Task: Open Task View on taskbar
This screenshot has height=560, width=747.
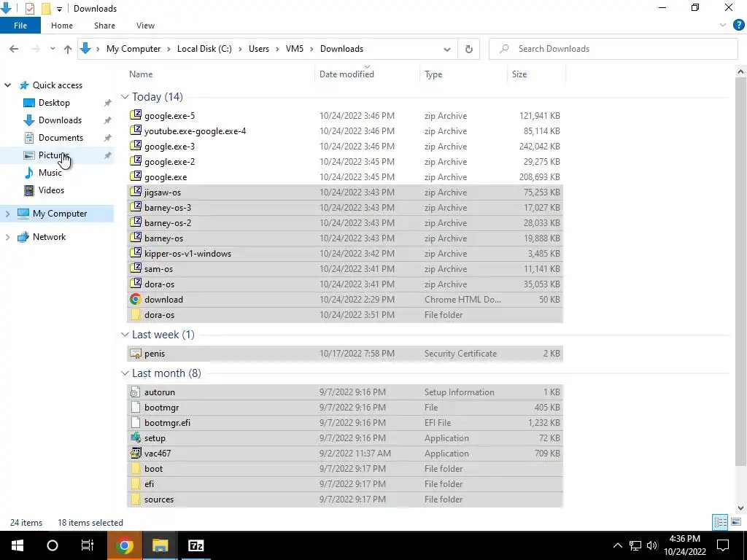Action: click(x=88, y=545)
